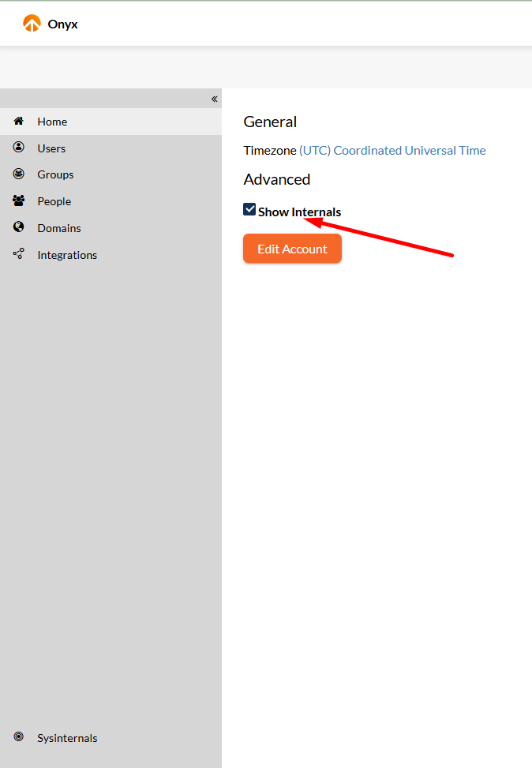
Task: Click the Onyx logo icon
Action: (32, 23)
